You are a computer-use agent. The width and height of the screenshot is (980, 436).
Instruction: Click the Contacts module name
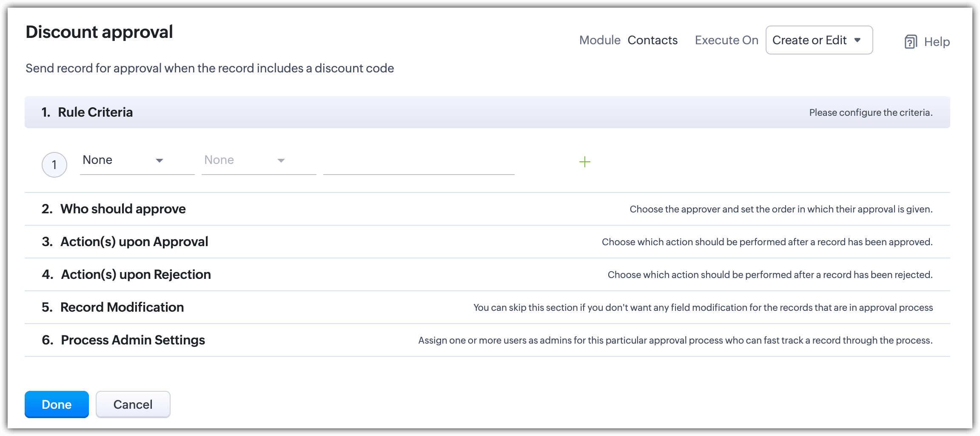(652, 40)
